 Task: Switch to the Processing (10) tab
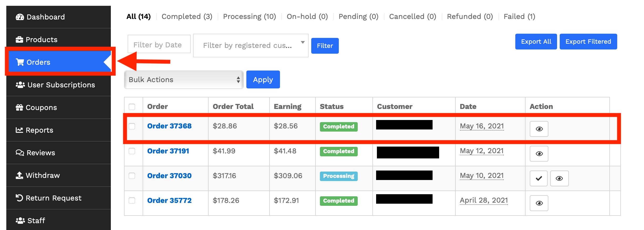pyautogui.click(x=249, y=17)
